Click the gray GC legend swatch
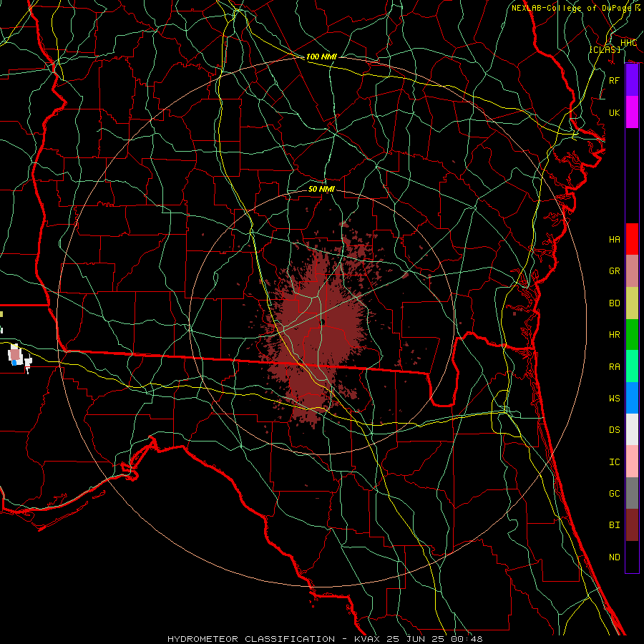The image size is (644, 644). tap(632, 493)
